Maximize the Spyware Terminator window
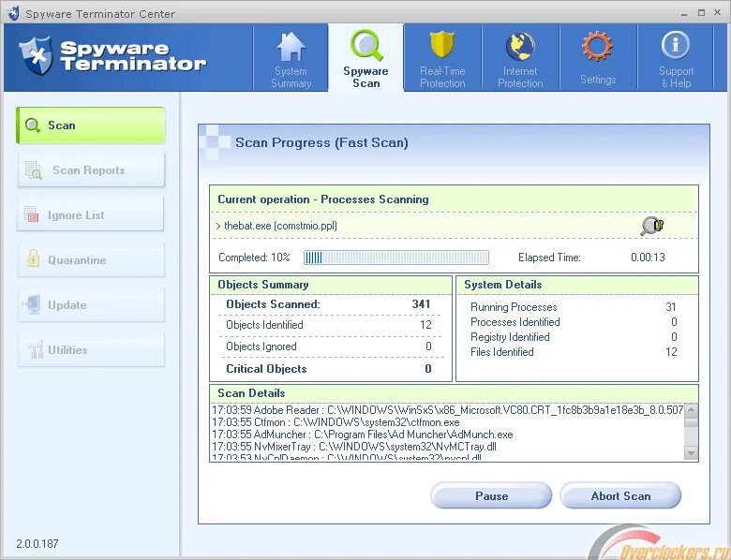The width and height of the screenshot is (731, 560). 701,13
